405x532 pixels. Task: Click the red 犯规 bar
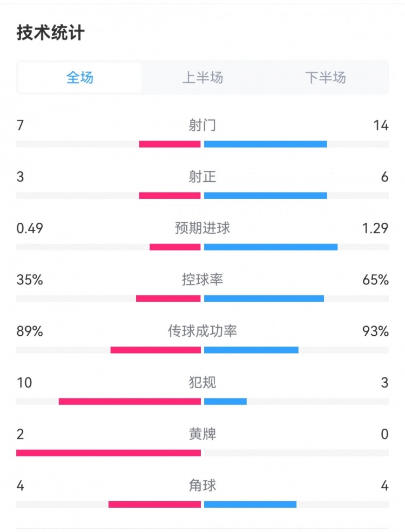point(130,402)
